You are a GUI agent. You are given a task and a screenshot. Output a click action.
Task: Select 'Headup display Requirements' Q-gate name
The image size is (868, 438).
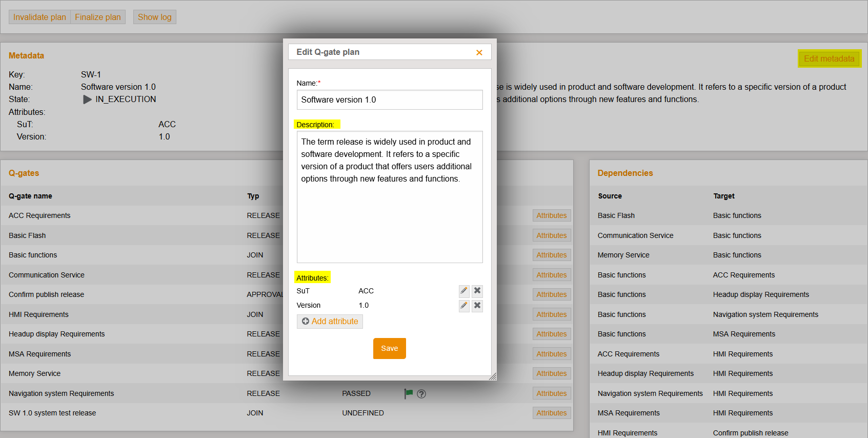[x=56, y=334]
